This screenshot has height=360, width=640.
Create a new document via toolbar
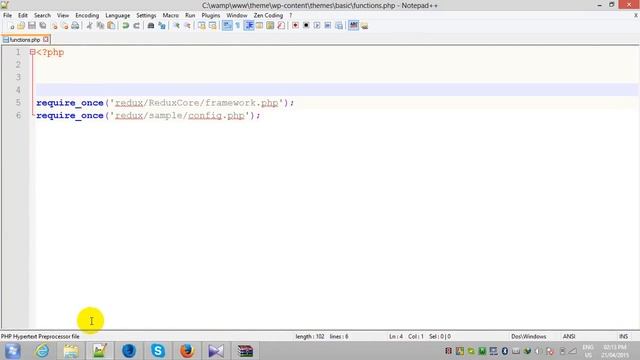11,26
